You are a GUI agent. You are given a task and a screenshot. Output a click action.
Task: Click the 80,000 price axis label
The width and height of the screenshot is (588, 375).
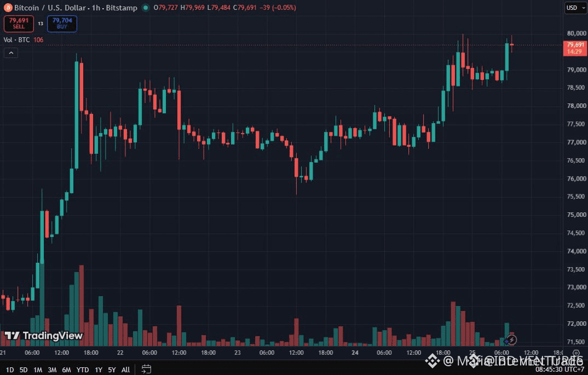pyautogui.click(x=577, y=33)
